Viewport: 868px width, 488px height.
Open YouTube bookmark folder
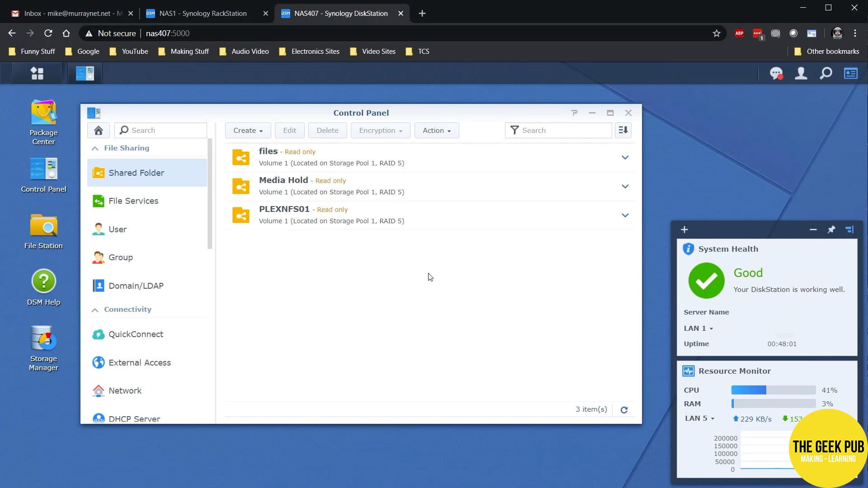coord(129,52)
